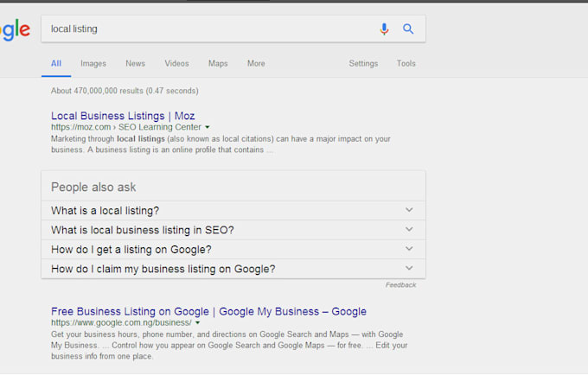The height and width of the screenshot is (382, 588).
Task: Click the 'https://www.google.com.ng/business/' URL text
Action: pyautogui.click(x=122, y=322)
